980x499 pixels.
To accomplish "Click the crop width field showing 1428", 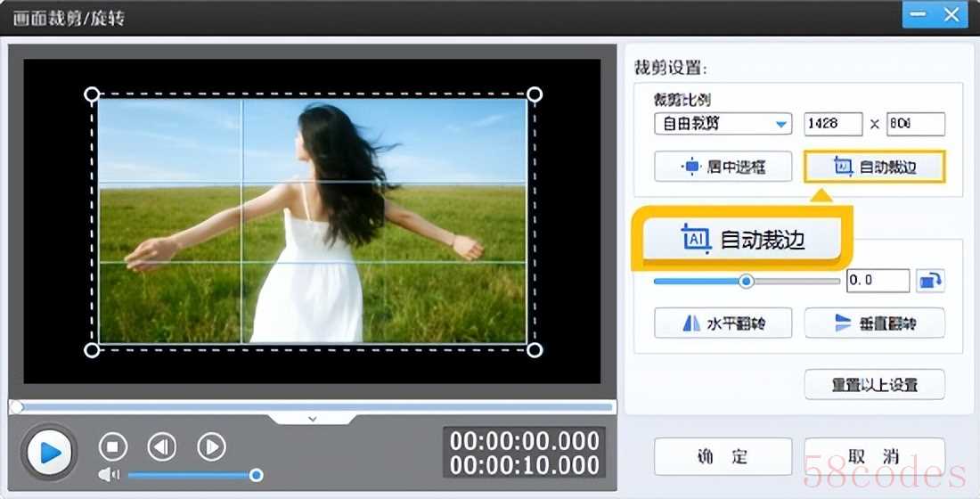I will (x=833, y=124).
